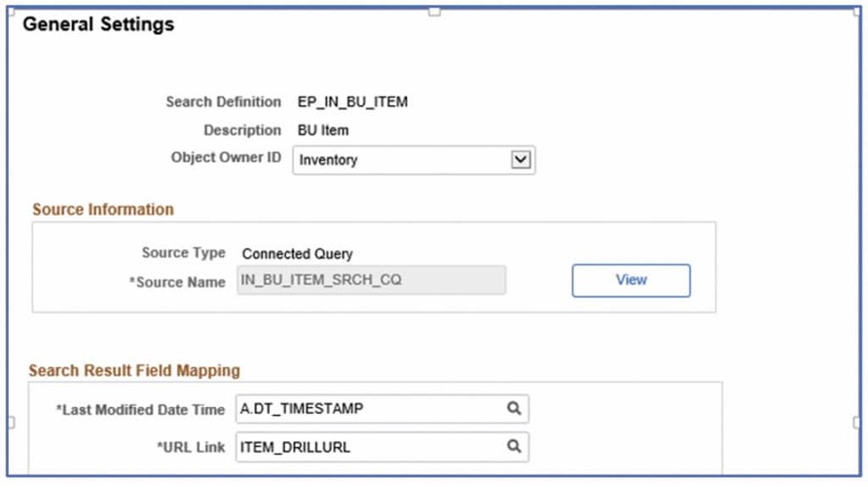Click lookup magnifier for URL Link field

[x=514, y=447]
